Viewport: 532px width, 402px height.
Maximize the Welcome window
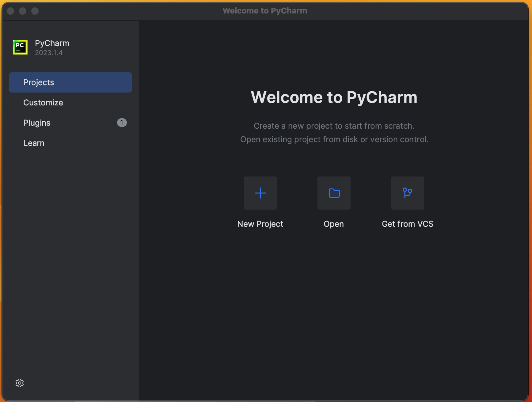tap(35, 11)
